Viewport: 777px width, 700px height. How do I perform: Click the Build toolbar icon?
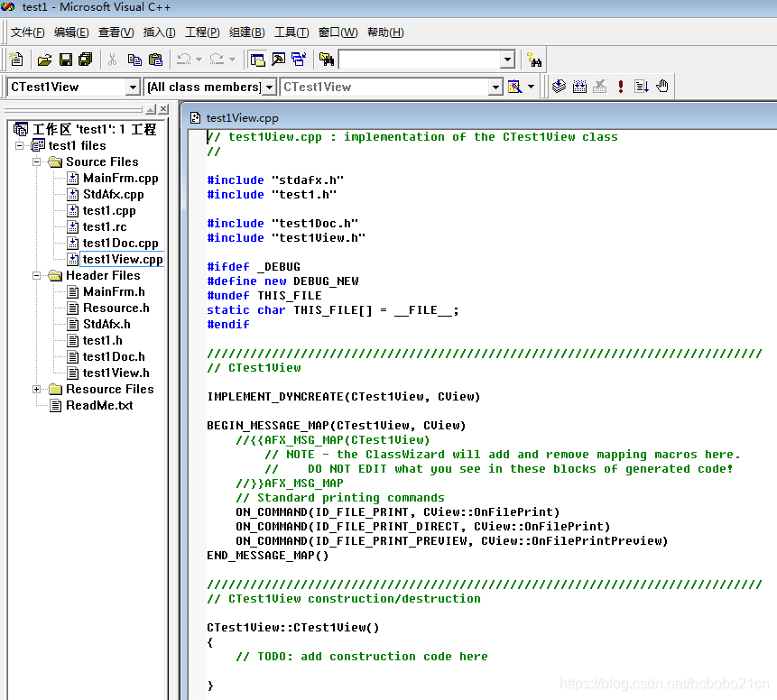click(579, 87)
